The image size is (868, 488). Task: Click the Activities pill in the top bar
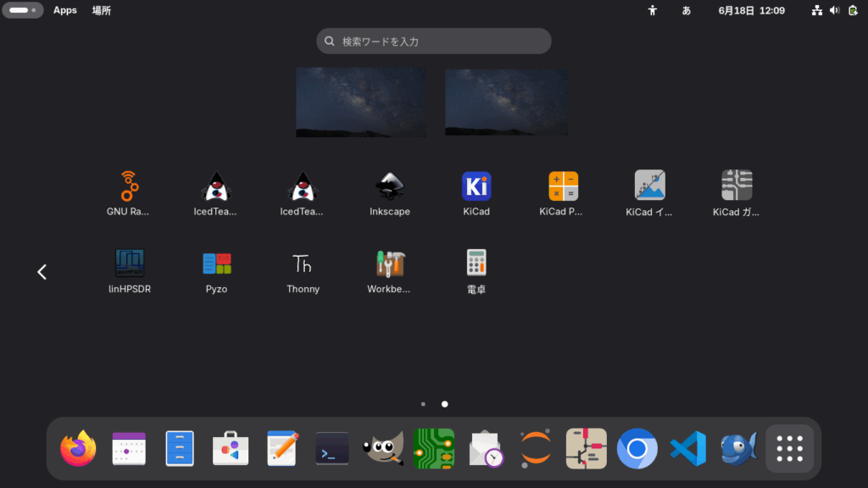pyautogui.click(x=23, y=10)
